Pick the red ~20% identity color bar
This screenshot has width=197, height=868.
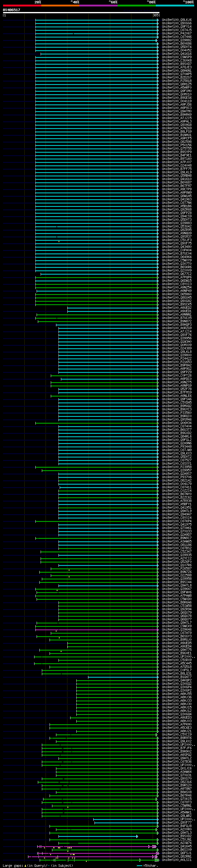[22, 6]
